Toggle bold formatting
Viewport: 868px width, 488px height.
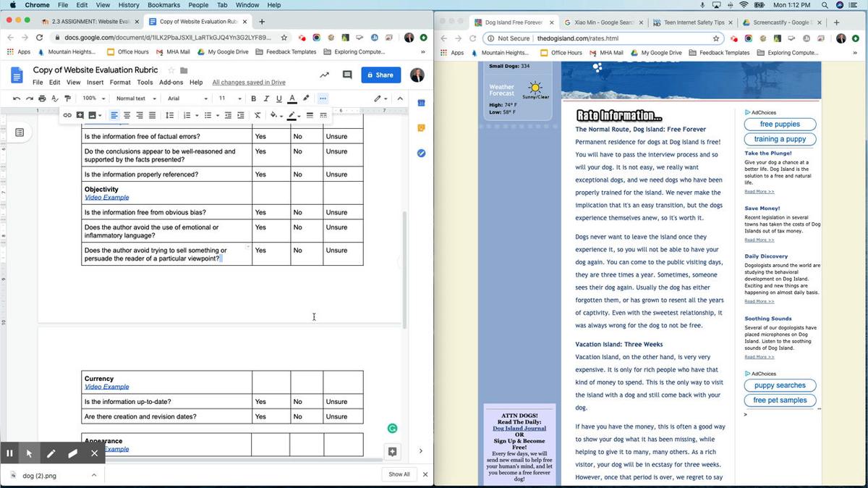253,98
